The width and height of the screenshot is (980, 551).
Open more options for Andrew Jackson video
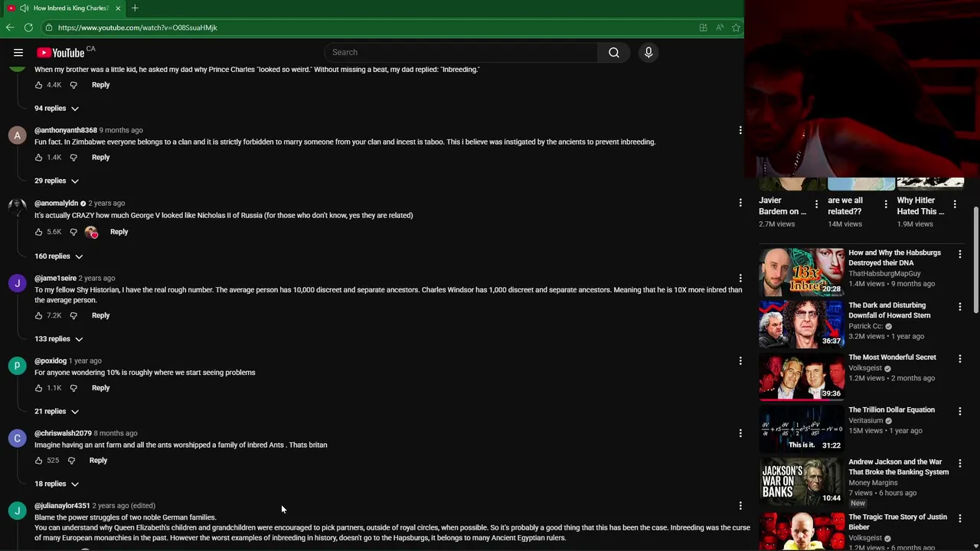(x=960, y=464)
